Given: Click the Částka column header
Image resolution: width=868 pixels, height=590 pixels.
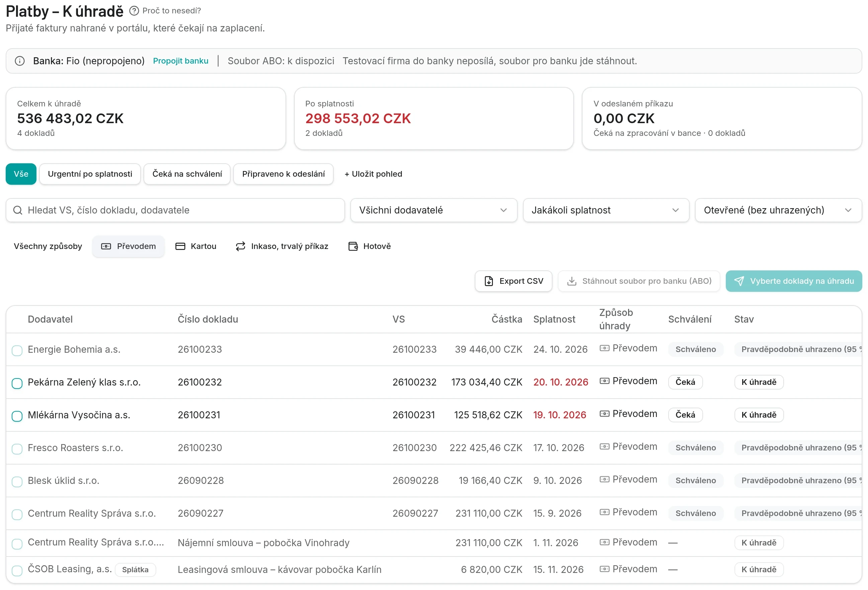Looking at the screenshot, I should 507,320.
